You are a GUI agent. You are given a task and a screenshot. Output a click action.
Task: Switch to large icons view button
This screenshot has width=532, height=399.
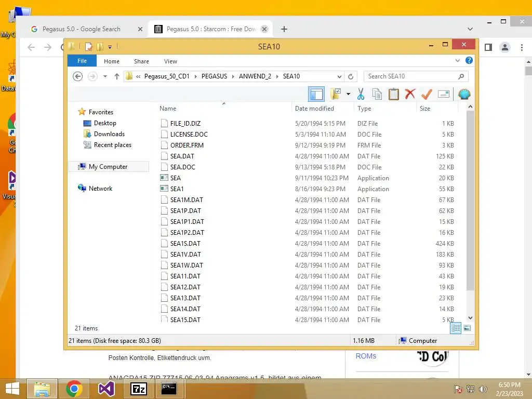pos(467,328)
